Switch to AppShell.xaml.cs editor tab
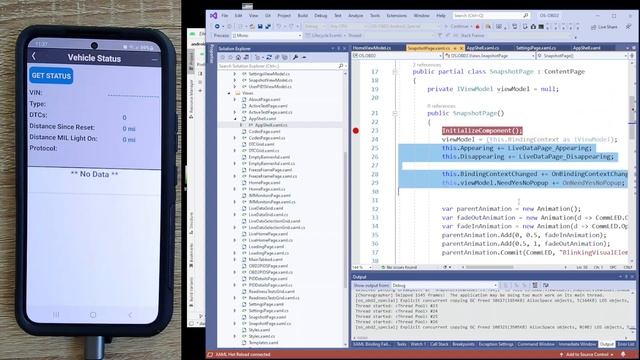Screen dimensions: 640x360 (483, 48)
